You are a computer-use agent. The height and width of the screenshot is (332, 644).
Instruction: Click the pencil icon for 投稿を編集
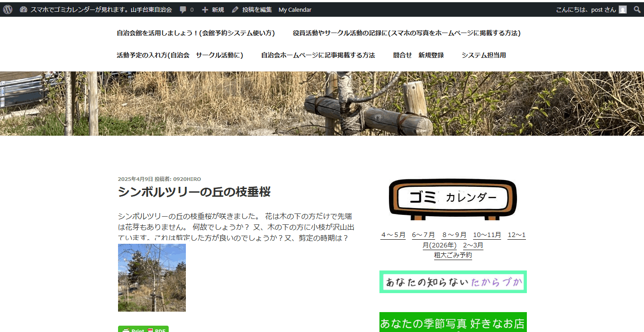pyautogui.click(x=235, y=9)
